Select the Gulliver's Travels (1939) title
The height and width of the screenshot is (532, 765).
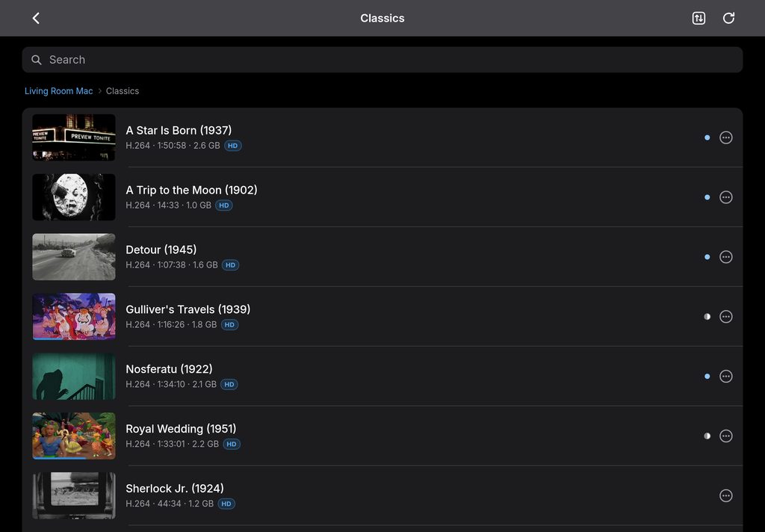tap(188, 309)
